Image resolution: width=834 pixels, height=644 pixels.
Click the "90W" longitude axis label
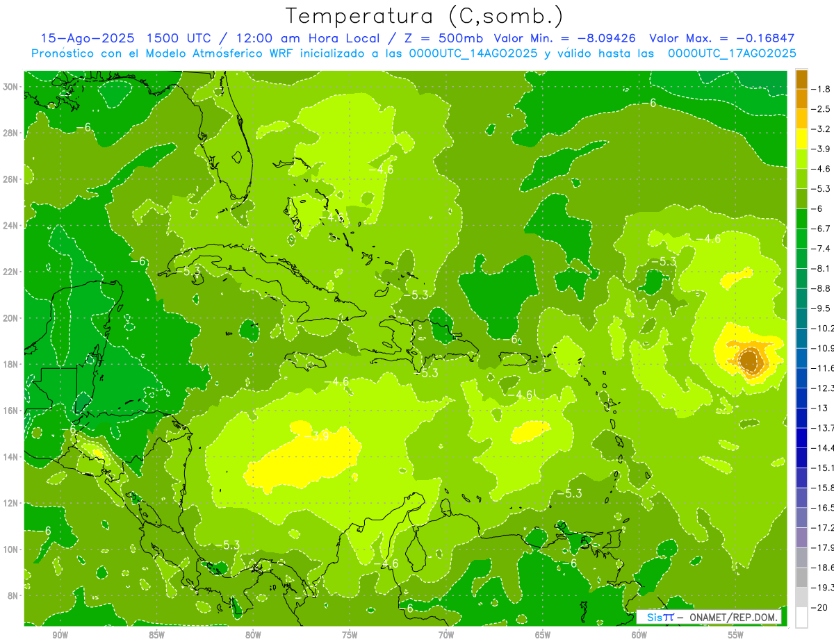click(60, 635)
